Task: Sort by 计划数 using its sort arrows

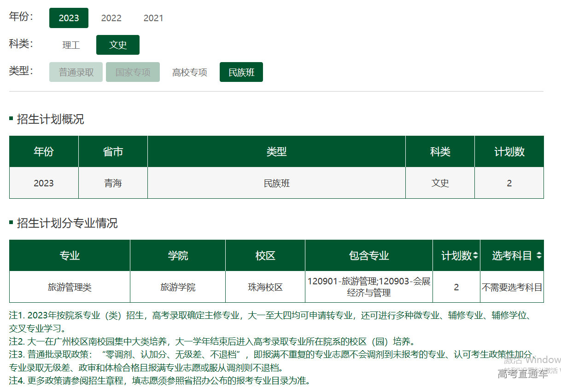Action: pyautogui.click(x=475, y=255)
